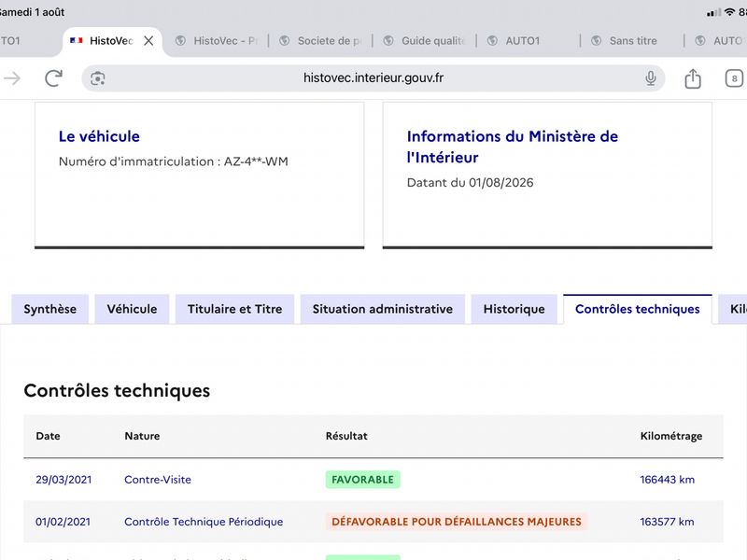This screenshot has width=747, height=560.
Task: Click the 166443 km mileage value
Action: click(667, 480)
